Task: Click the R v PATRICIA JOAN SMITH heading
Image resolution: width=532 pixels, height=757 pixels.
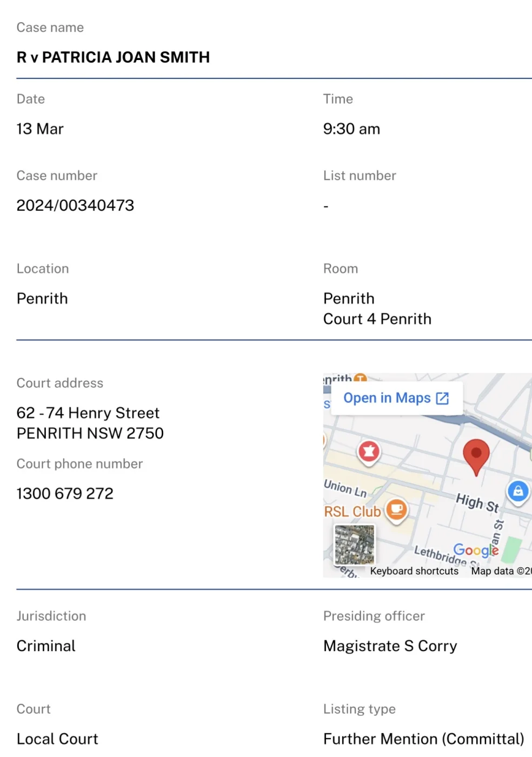Action: pos(113,57)
